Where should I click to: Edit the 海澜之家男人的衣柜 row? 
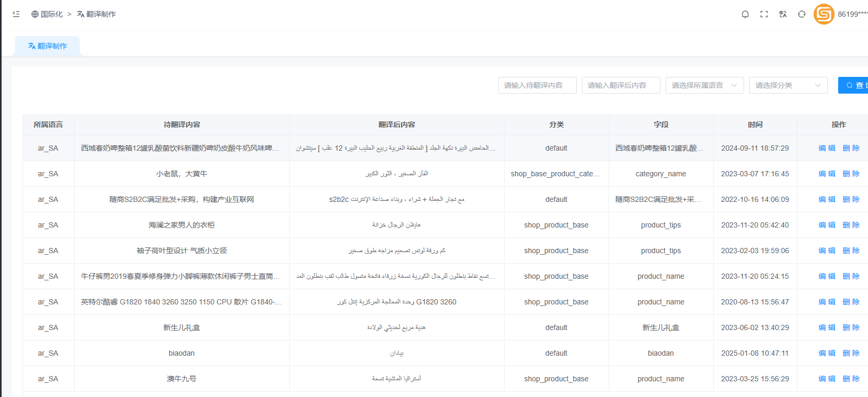tap(827, 225)
